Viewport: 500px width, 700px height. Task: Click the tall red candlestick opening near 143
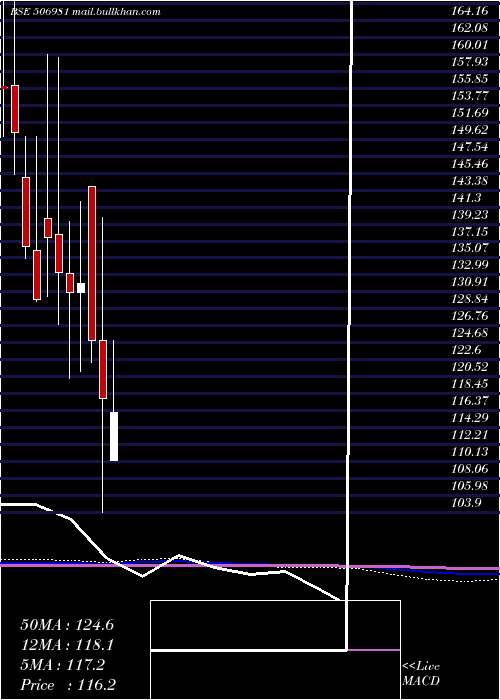pos(92,263)
